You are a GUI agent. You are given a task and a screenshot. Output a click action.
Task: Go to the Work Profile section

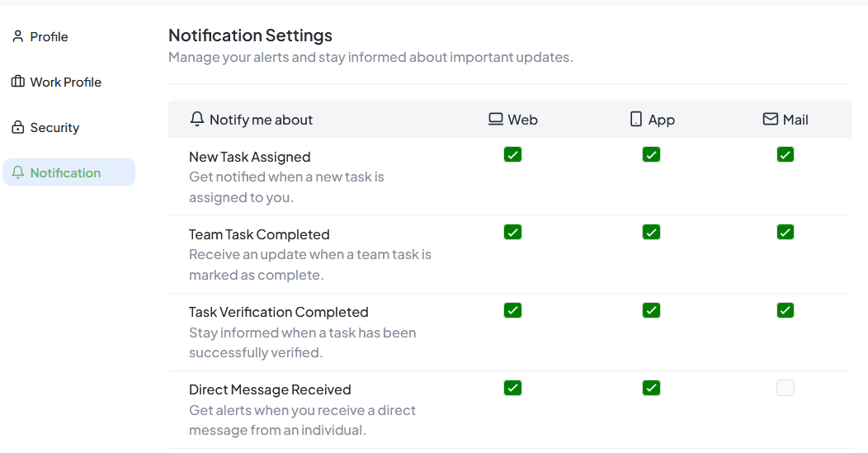[65, 82]
